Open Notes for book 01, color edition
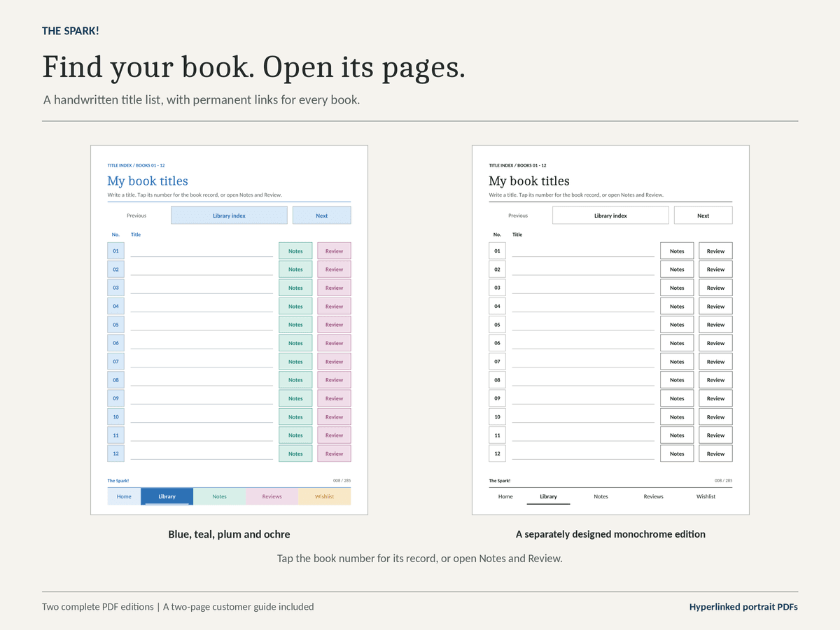 295,251
